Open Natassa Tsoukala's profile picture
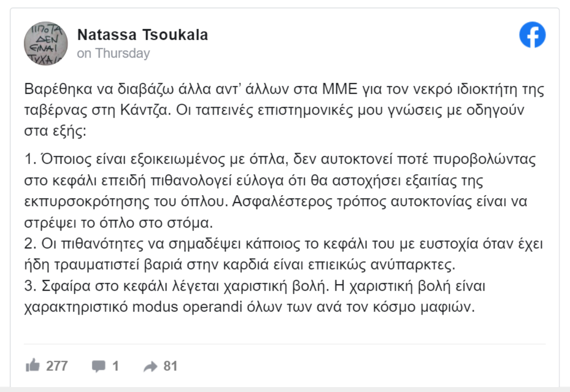 (46, 43)
